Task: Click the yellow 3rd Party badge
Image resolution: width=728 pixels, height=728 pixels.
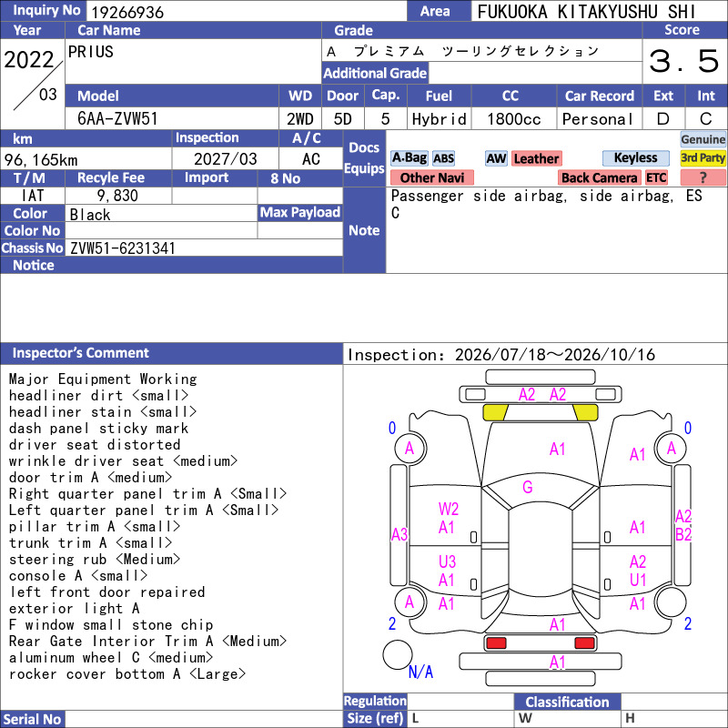Action: point(703,157)
